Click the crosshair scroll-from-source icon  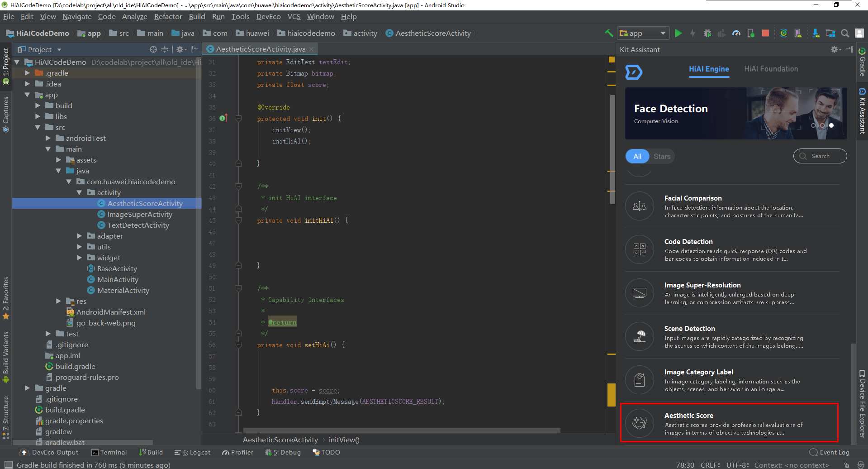click(x=153, y=49)
